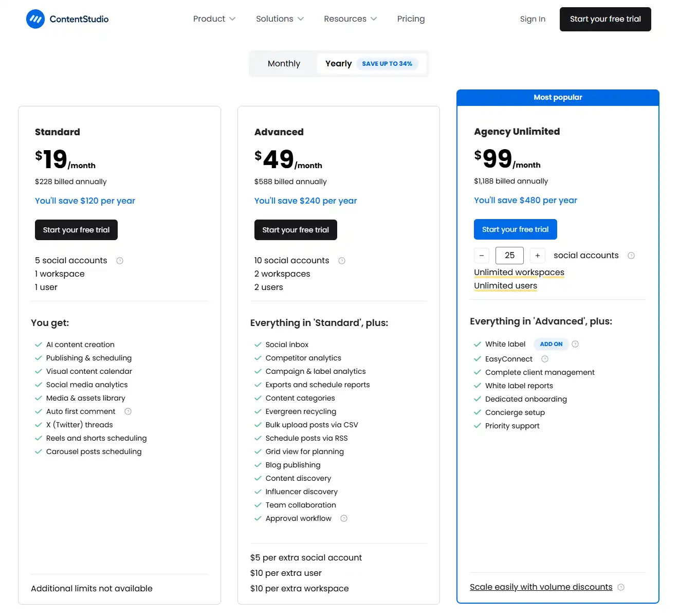Viewport: 679px width, 616px height.
Task: Click 'Priority support' feature
Action: 512,426
